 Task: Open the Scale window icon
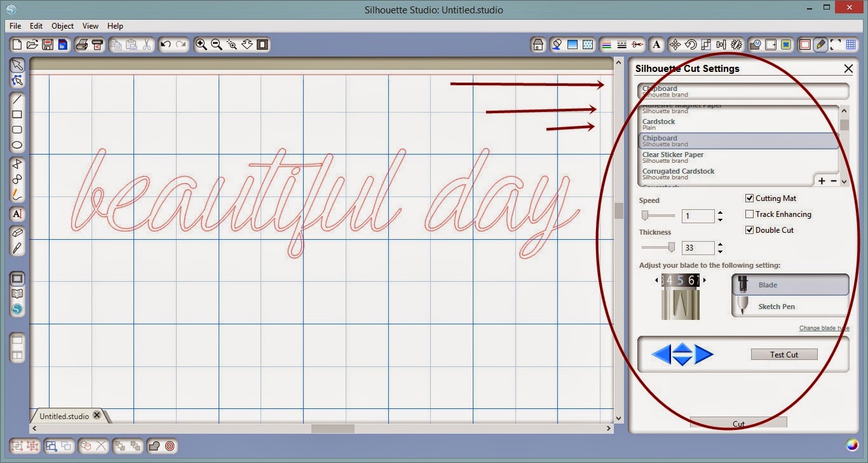[706, 45]
